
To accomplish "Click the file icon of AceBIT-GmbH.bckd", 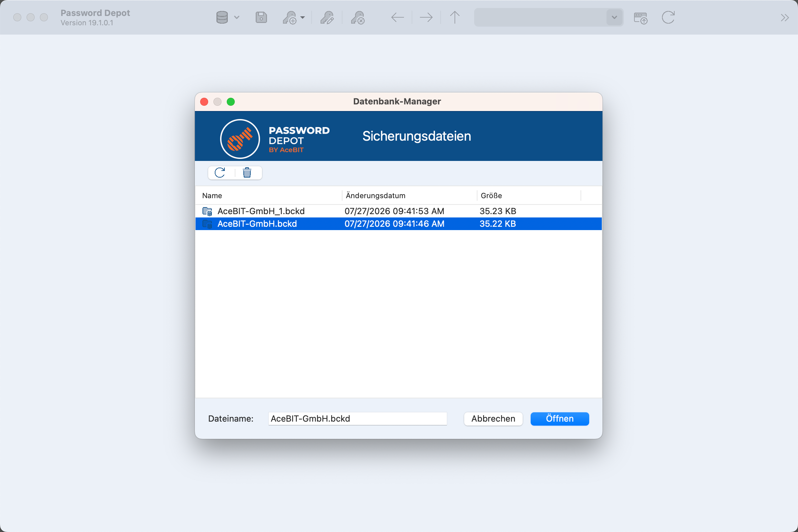I will [x=207, y=223].
